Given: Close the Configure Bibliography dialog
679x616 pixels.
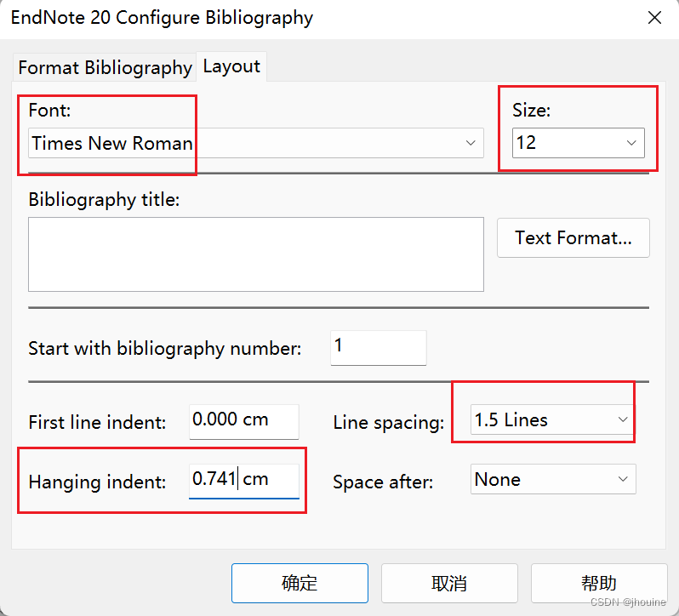Looking at the screenshot, I should 654,18.
